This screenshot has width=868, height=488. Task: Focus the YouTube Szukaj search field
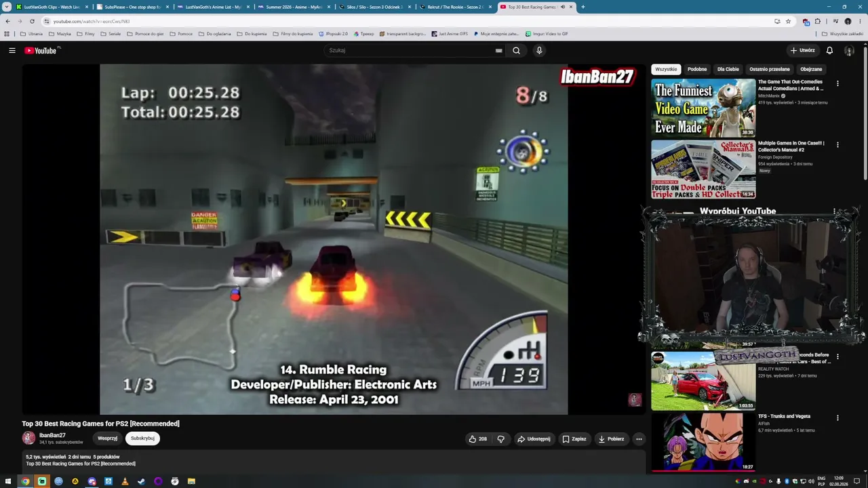pyautogui.click(x=410, y=50)
